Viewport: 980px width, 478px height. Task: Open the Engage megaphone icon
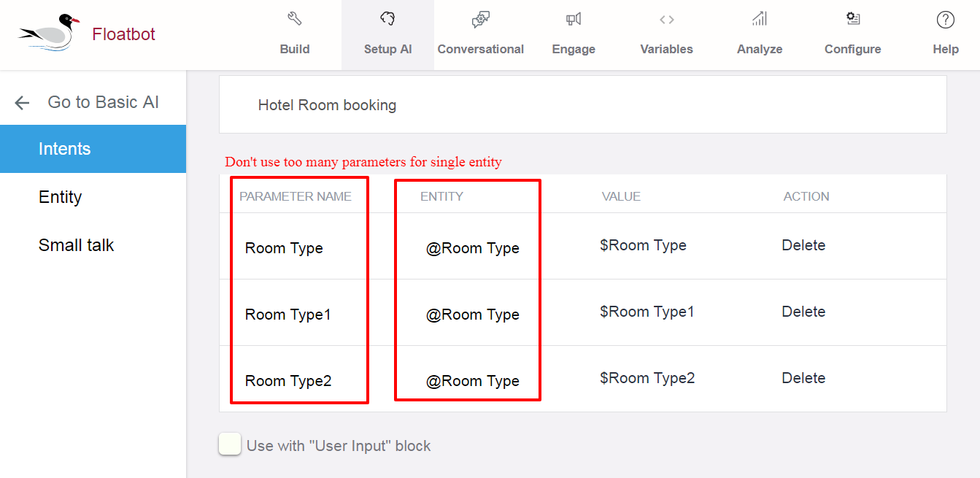coord(574,19)
